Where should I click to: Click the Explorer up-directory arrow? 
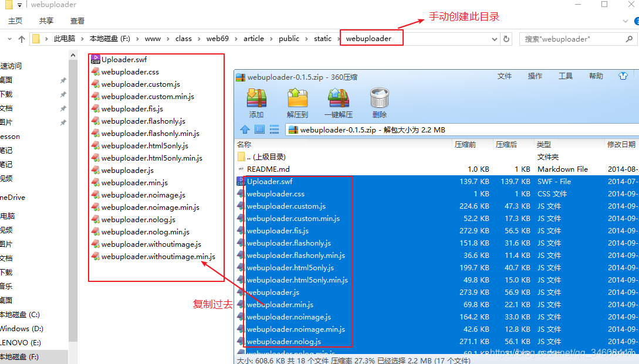point(22,39)
